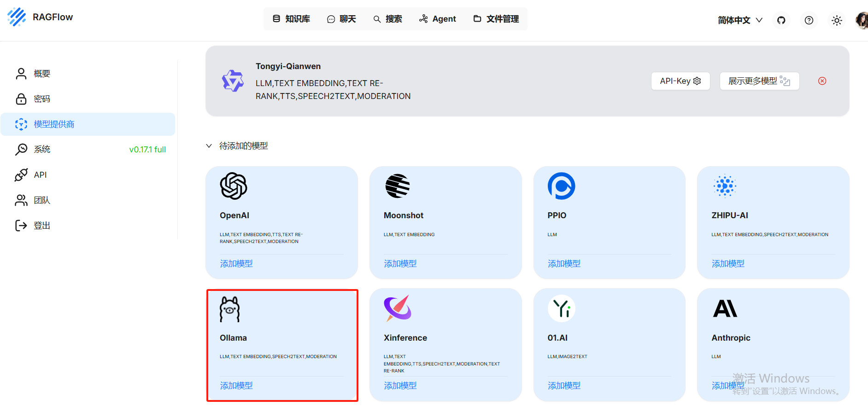Click 添加模型 under PPIO
Screen dimensions: 868x406
(564, 264)
